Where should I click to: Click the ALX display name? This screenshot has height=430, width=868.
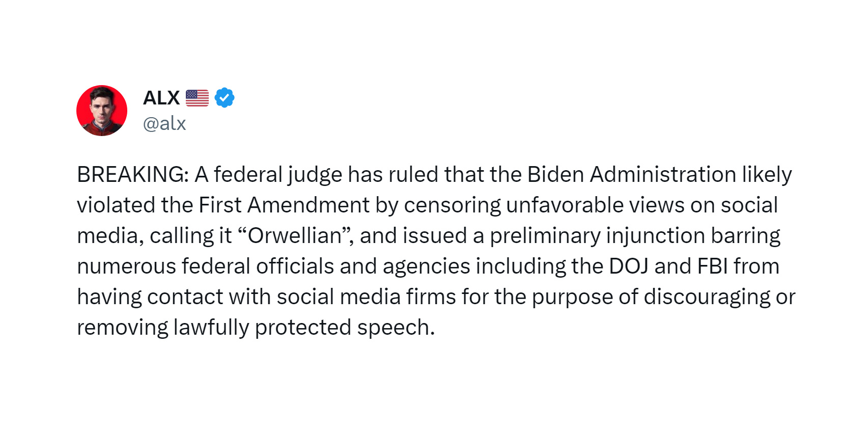[x=161, y=98]
